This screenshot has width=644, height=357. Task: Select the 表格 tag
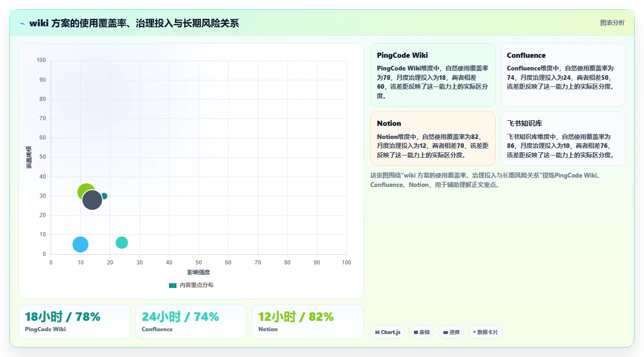[x=422, y=332]
